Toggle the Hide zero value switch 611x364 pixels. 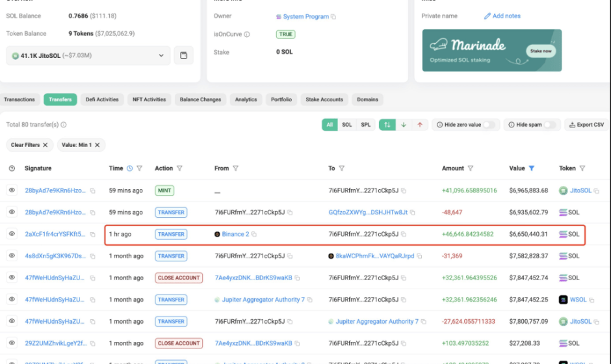click(487, 125)
